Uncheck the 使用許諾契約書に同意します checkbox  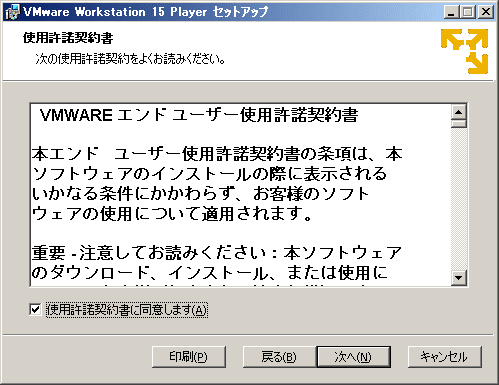click(35, 310)
